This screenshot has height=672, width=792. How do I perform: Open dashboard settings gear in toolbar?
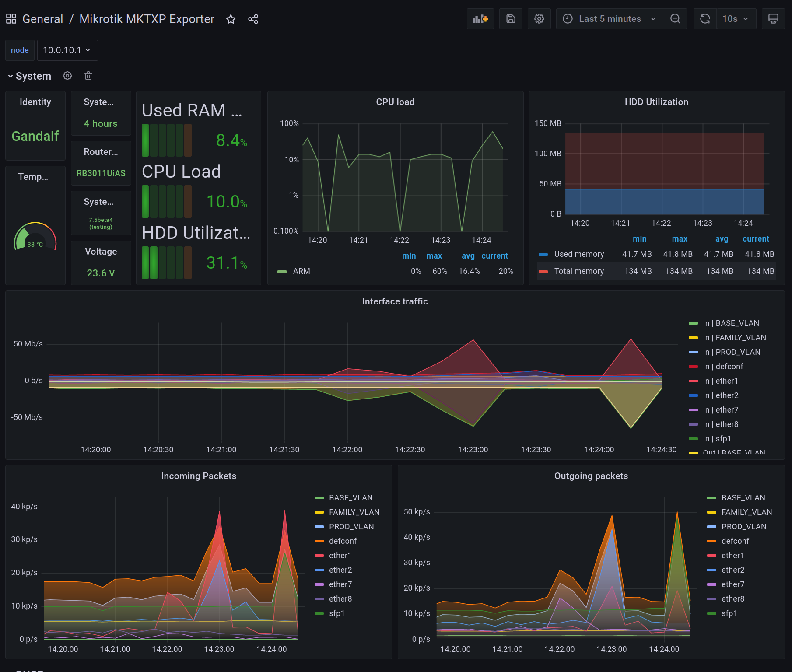coord(539,19)
